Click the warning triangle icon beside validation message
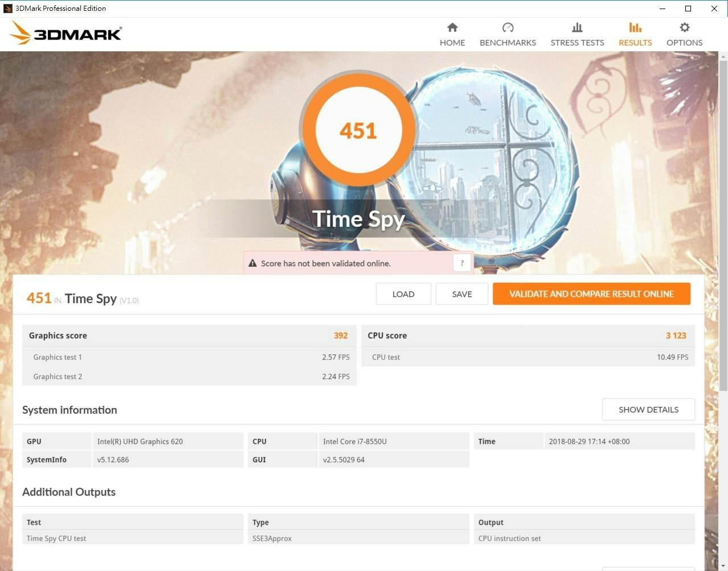 [x=252, y=263]
